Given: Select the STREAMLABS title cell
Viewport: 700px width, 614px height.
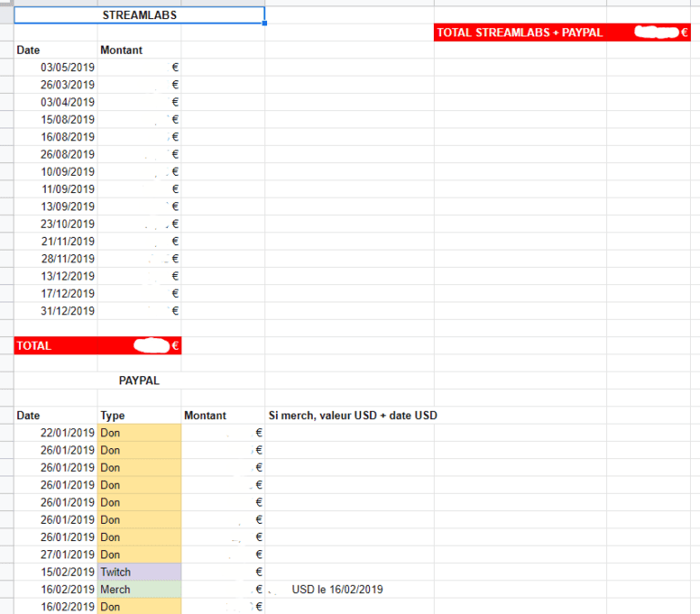Looking at the screenshot, I should 139,15.
